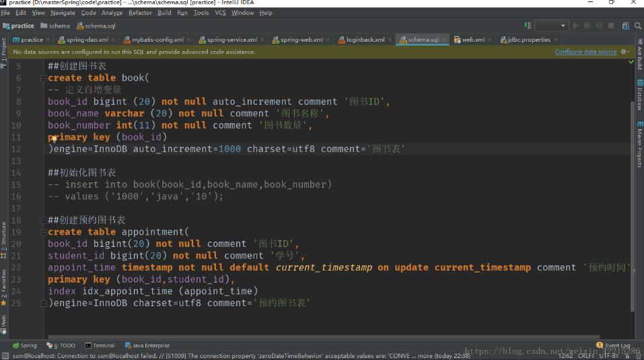
Task: Click the editor vertical scrollbar
Action: point(632,202)
